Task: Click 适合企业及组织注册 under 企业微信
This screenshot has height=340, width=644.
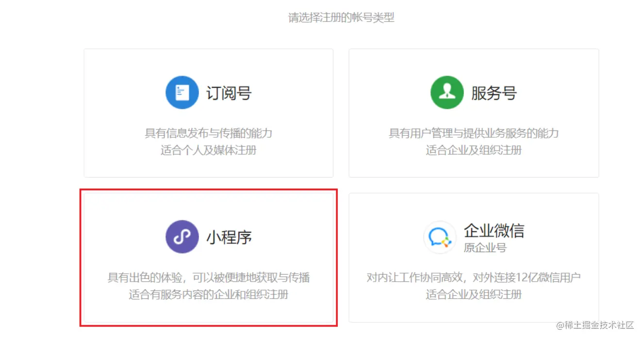Action: point(474,294)
